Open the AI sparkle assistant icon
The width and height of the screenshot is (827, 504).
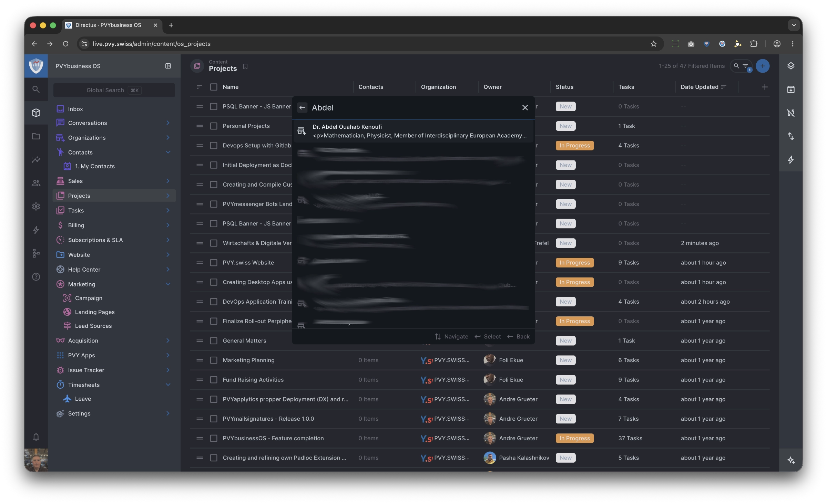click(x=791, y=460)
